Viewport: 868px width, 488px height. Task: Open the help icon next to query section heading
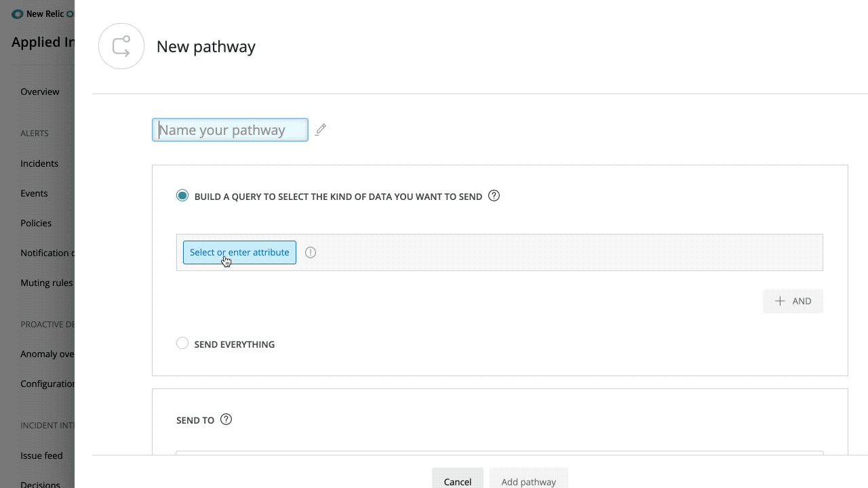point(494,195)
